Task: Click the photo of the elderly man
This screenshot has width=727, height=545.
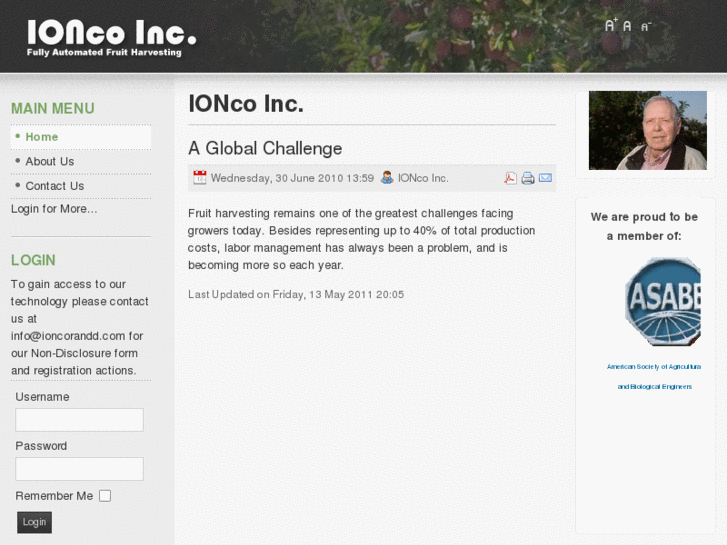Action: [648, 130]
